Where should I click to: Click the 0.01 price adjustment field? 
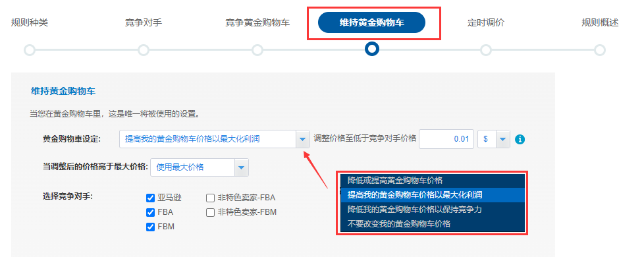(x=446, y=139)
